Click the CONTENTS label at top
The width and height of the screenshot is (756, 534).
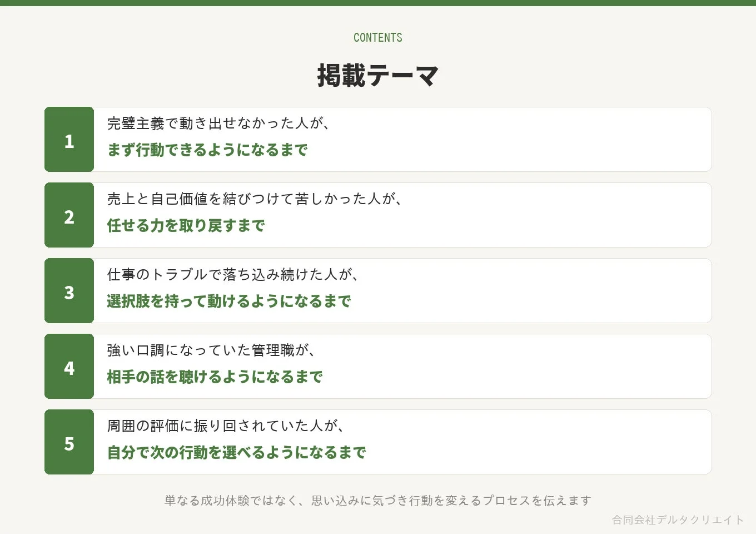pyautogui.click(x=378, y=37)
